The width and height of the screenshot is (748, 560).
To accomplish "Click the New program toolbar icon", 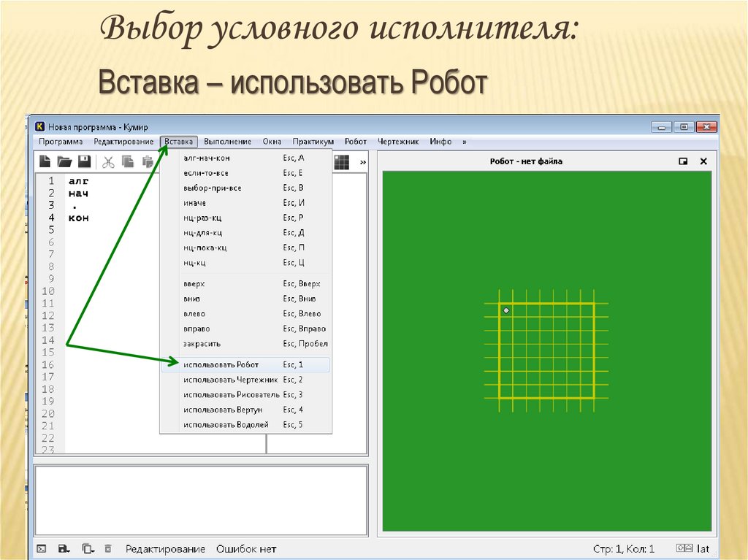I will coord(45,161).
